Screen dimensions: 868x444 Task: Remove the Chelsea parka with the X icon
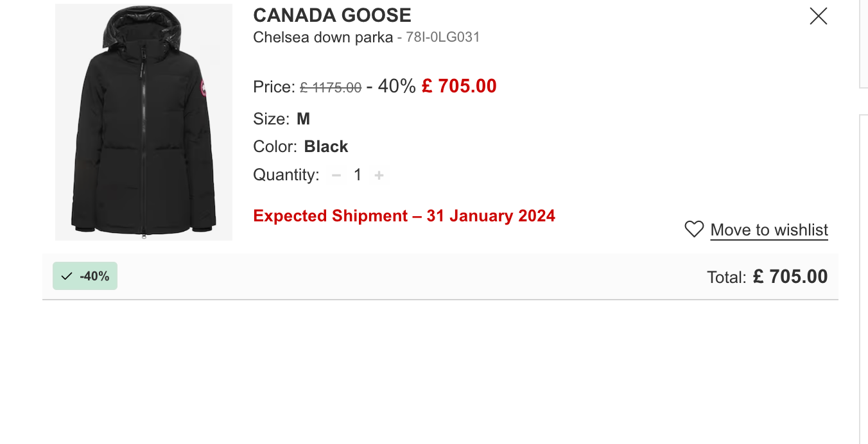pos(818,16)
